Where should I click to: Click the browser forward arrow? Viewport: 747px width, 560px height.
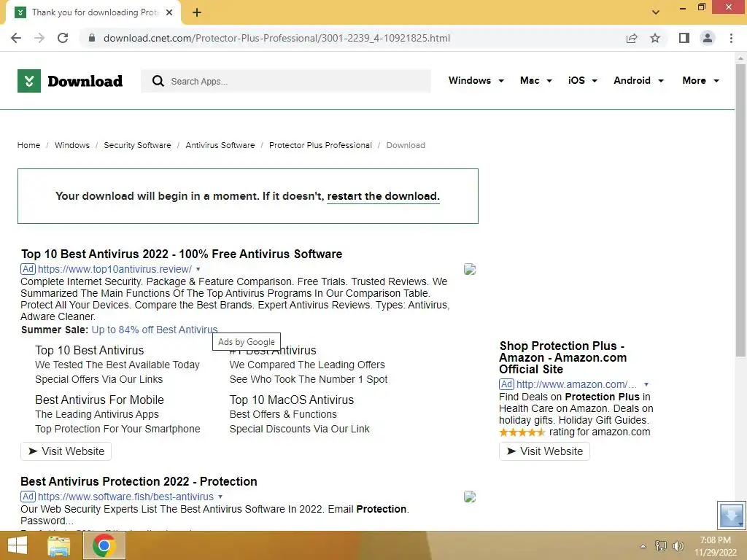tap(39, 38)
